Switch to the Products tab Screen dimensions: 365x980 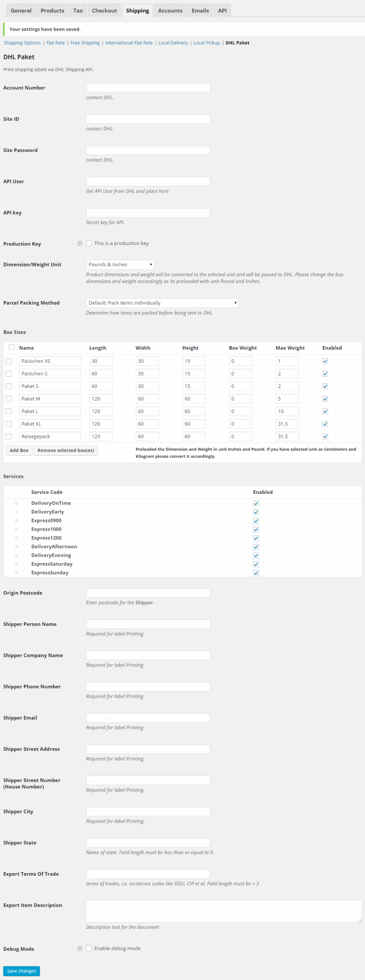[x=52, y=11]
